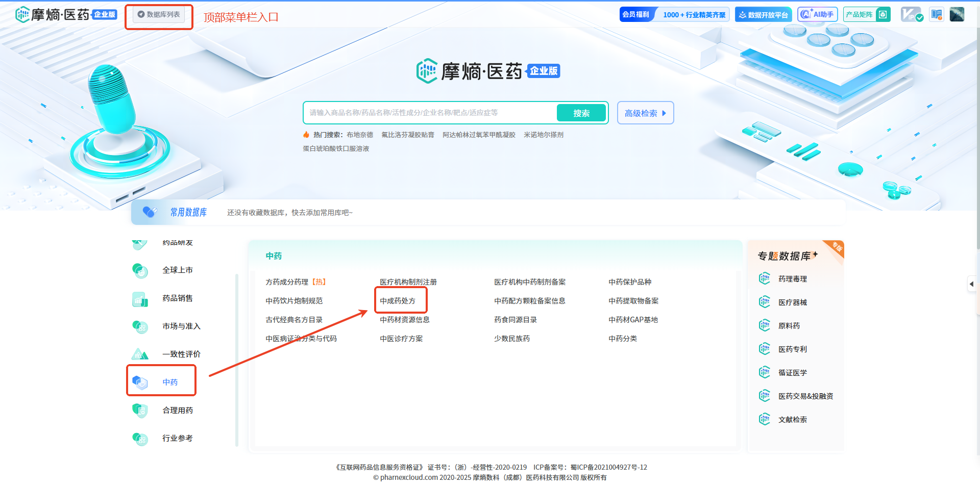Click the 摩熵医药 logo at top left
The image size is (980, 486).
click(66, 14)
